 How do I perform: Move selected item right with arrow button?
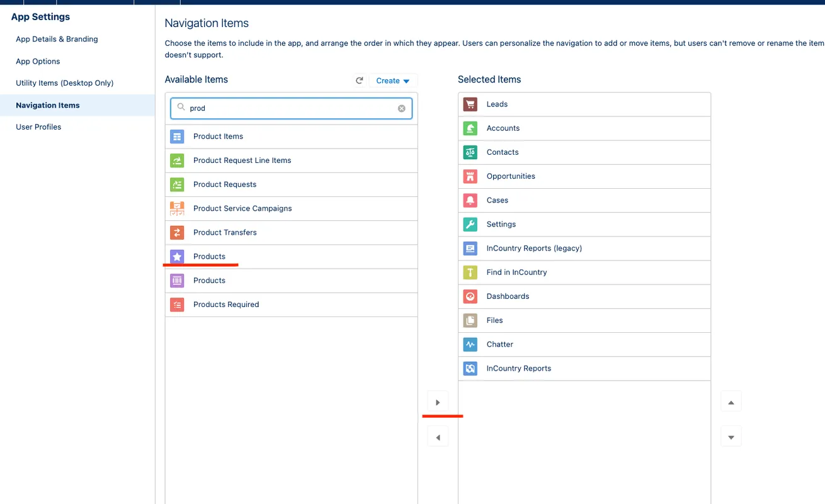click(438, 402)
